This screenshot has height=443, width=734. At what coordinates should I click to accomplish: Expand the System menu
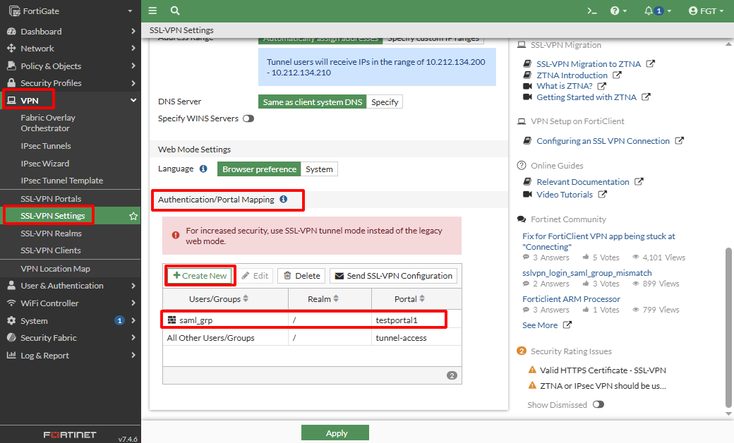click(70, 321)
